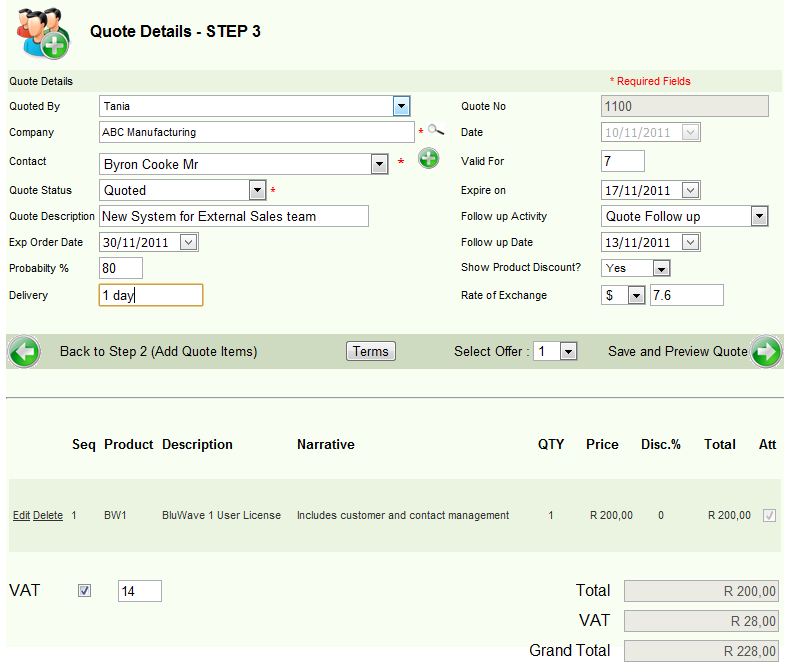Click the Edit link for item BW1
The height and width of the screenshot is (672, 793).
tap(21, 516)
